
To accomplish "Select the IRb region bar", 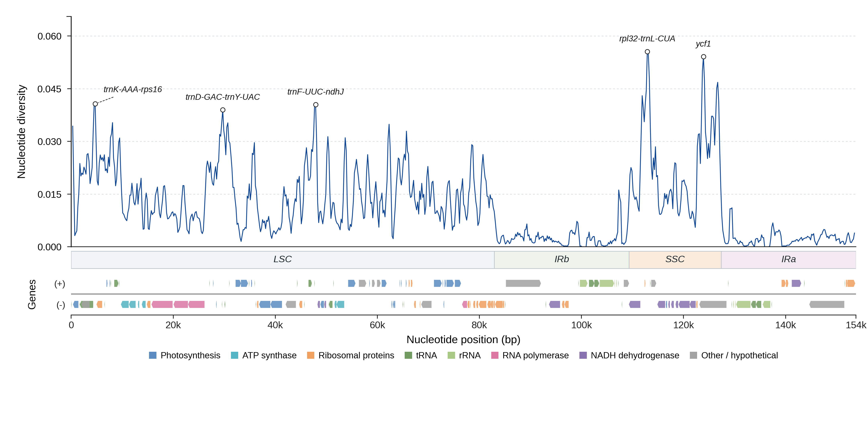I will [x=562, y=260].
